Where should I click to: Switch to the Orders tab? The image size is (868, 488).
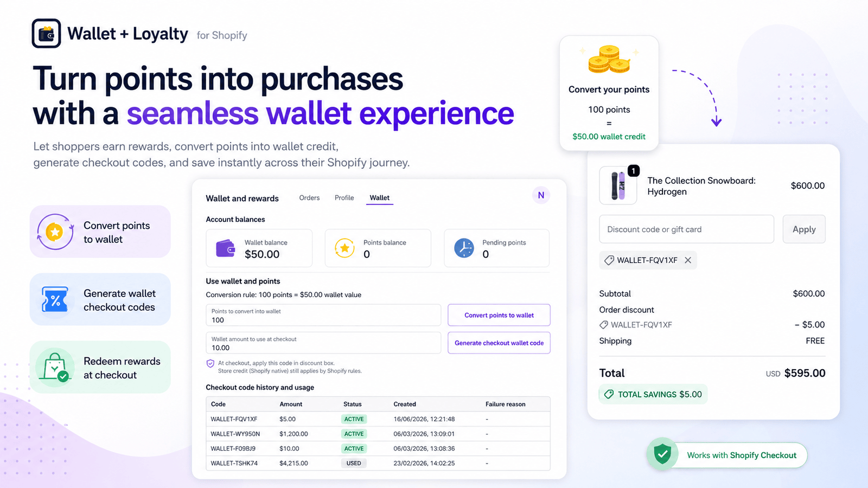309,198
